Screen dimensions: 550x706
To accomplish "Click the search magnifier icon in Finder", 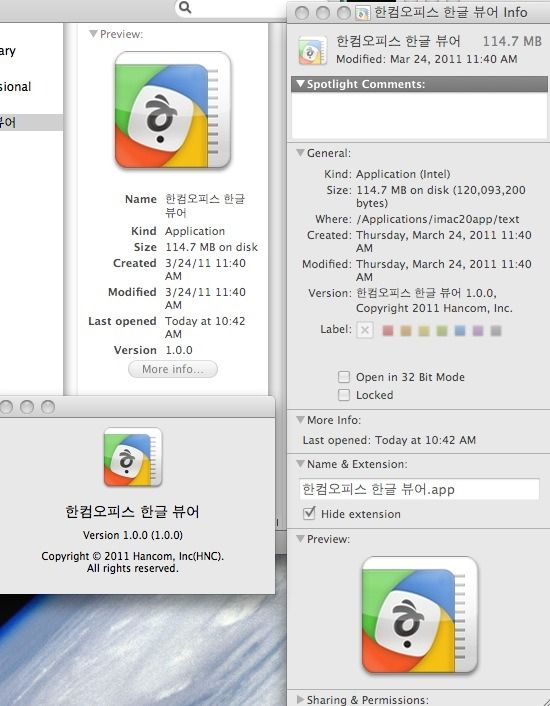I will [185, 8].
